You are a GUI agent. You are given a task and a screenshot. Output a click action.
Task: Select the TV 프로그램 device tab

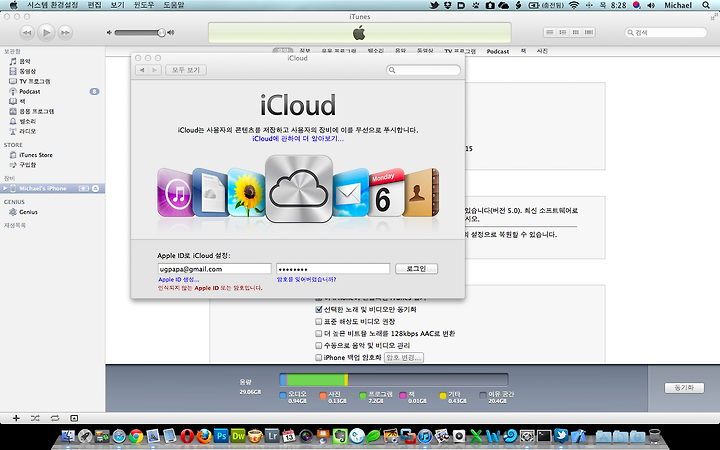(x=460, y=51)
